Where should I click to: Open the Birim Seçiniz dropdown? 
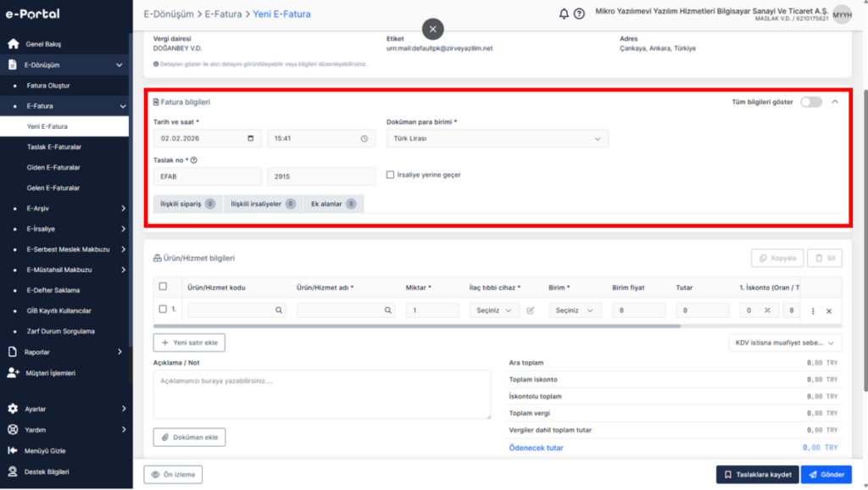(574, 310)
